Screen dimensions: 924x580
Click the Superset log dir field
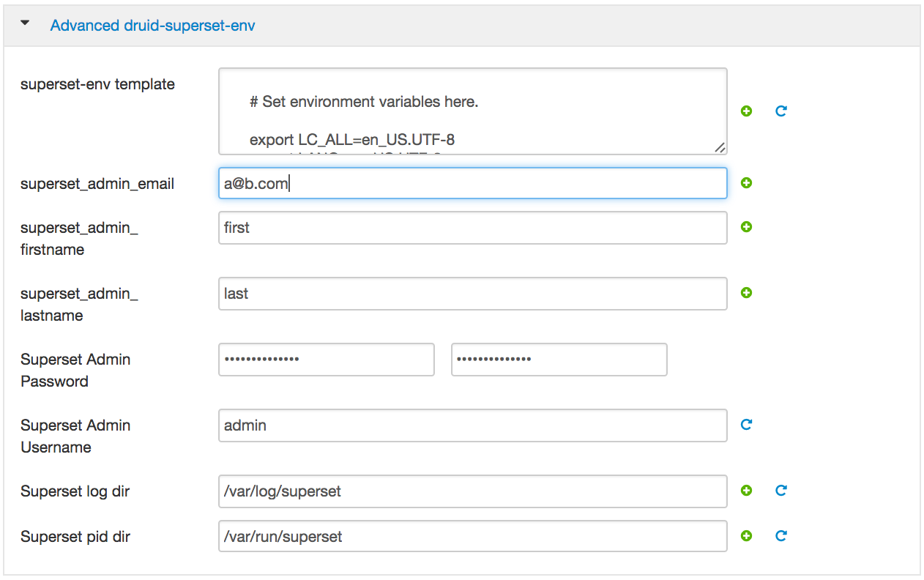(473, 491)
